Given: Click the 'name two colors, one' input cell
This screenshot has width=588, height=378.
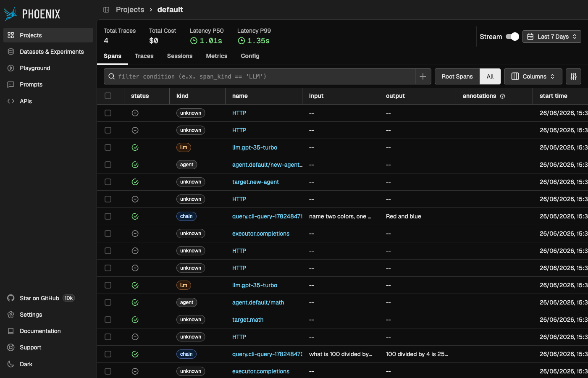Looking at the screenshot, I should click(340, 216).
